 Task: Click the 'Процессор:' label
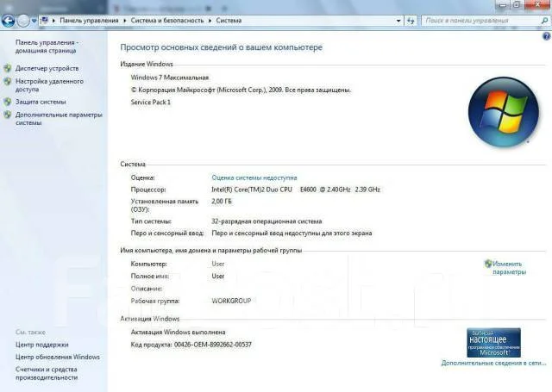[x=148, y=190]
